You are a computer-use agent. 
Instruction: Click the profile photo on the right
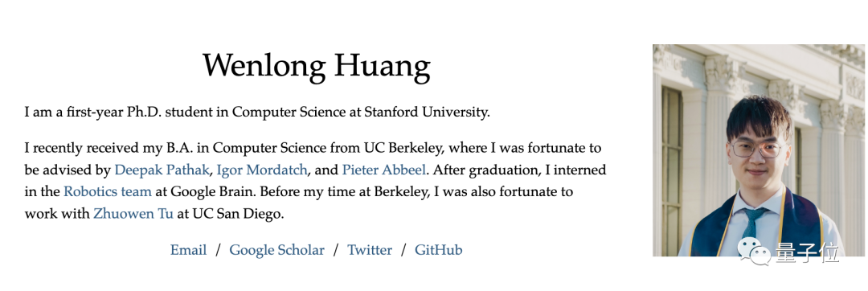pos(758,150)
